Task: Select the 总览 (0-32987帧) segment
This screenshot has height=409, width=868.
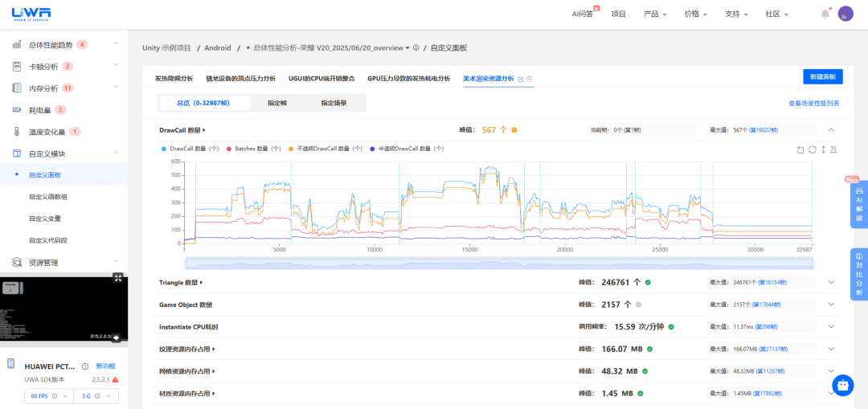Action: tap(203, 103)
